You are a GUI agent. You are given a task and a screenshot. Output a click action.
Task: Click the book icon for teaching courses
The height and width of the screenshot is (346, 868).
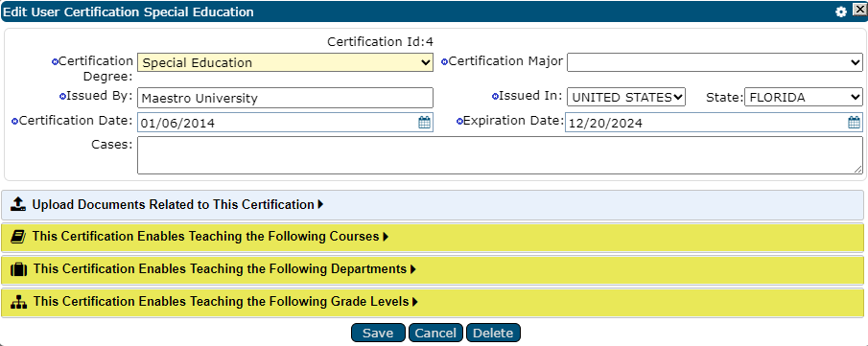[x=18, y=237]
